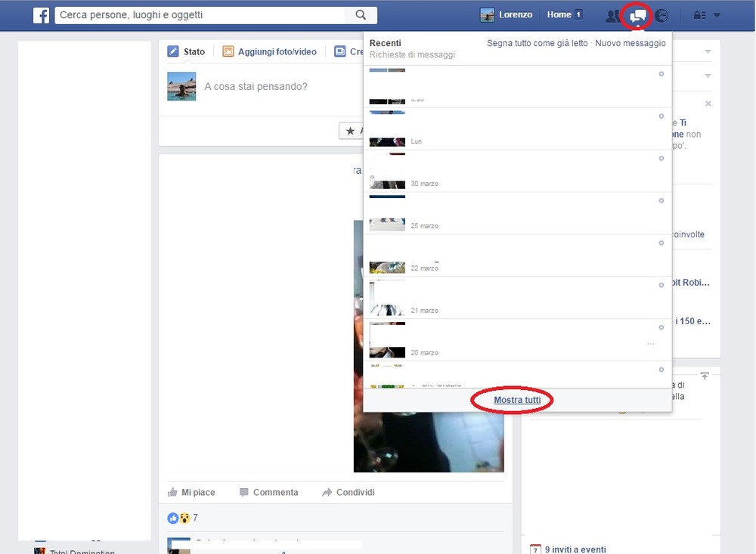The image size is (756, 554).
Task: Click Mi piace on the post
Action: pyautogui.click(x=191, y=492)
